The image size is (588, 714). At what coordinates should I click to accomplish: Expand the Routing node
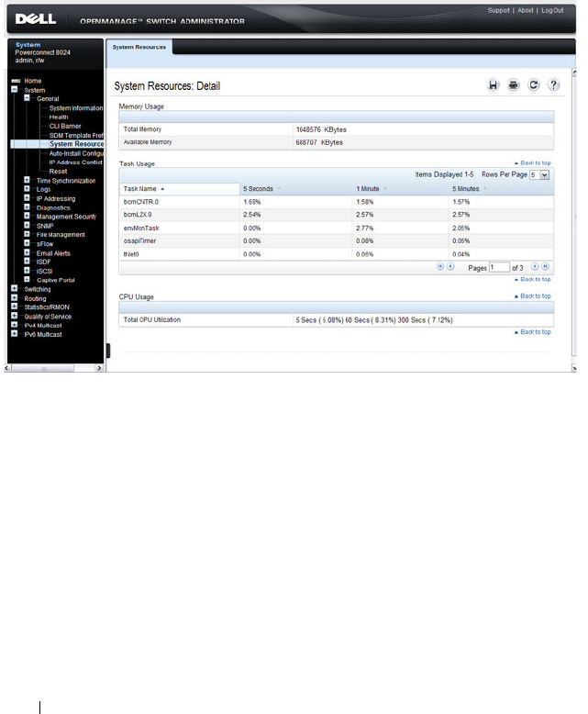coord(14,297)
